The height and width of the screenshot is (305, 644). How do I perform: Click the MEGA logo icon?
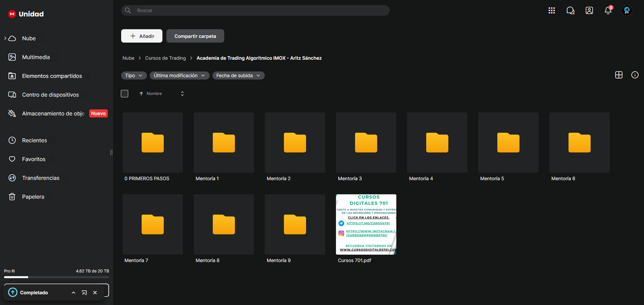point(12,14)
